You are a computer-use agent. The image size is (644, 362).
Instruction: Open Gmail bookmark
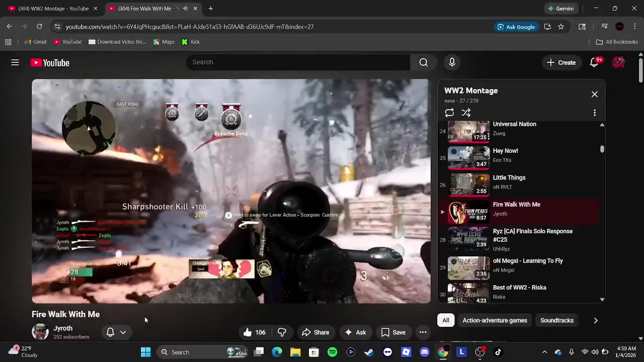click(35, 42)
